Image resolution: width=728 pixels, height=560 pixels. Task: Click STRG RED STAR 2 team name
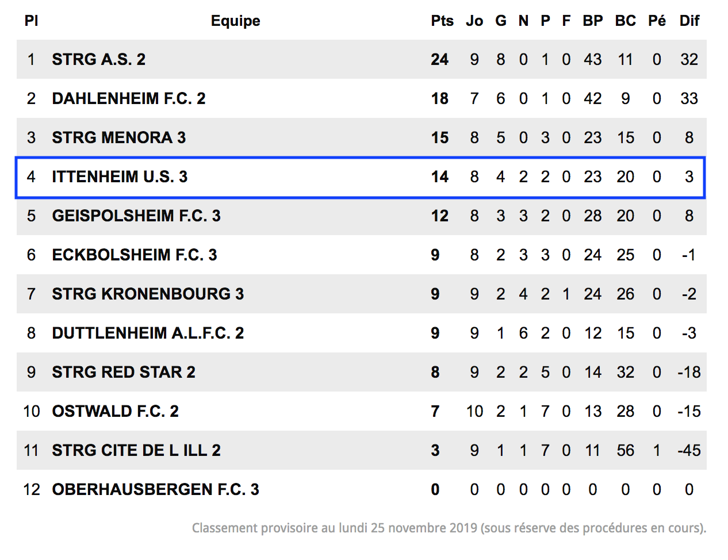tap(124, 372)
